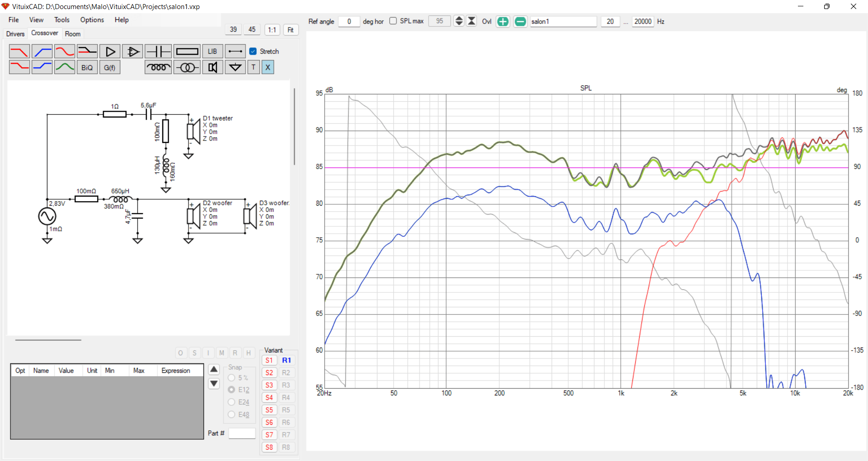This screenshot has height=461, width=868.
Task: Select variant R1
Action: pos(287,361)
